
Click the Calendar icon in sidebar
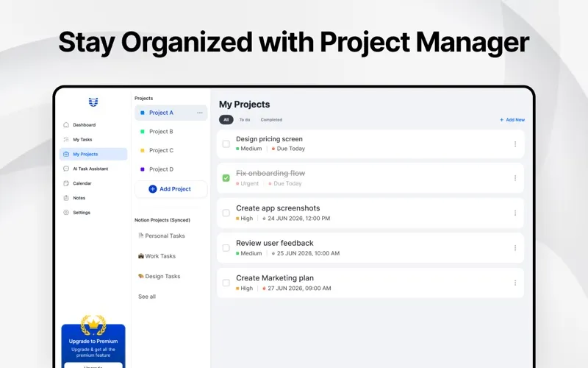[66, 183]
